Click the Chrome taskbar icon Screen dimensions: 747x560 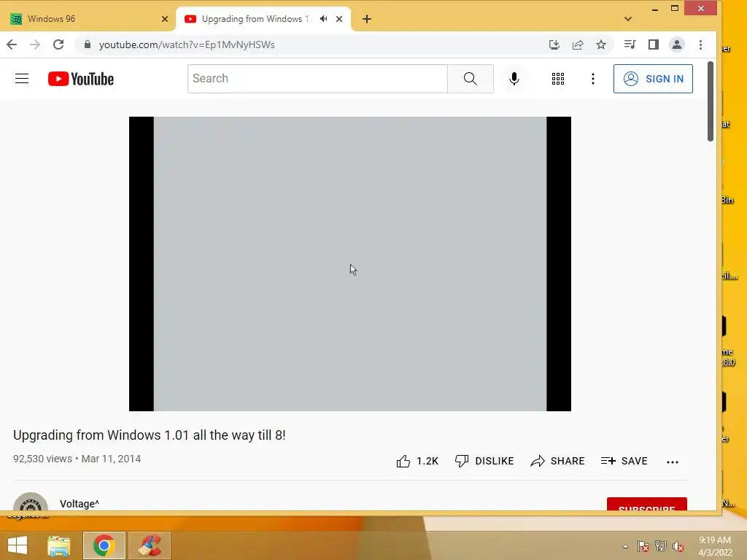(x=104, y=545)
